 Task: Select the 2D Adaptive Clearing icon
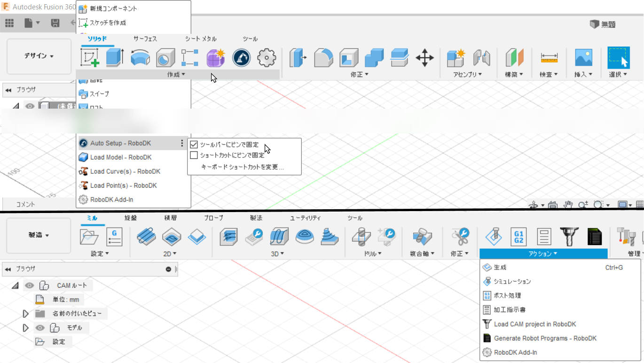[147, 237]
